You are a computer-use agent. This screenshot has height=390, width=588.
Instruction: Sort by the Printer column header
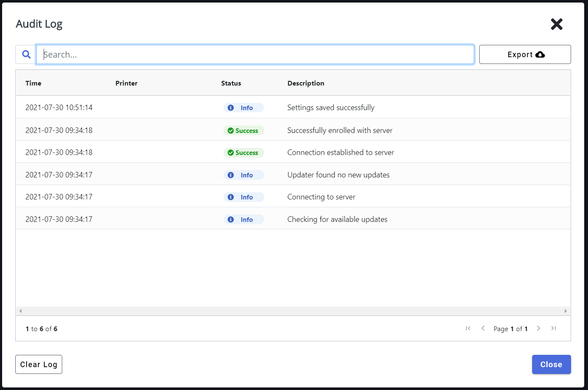click(126, 83)
